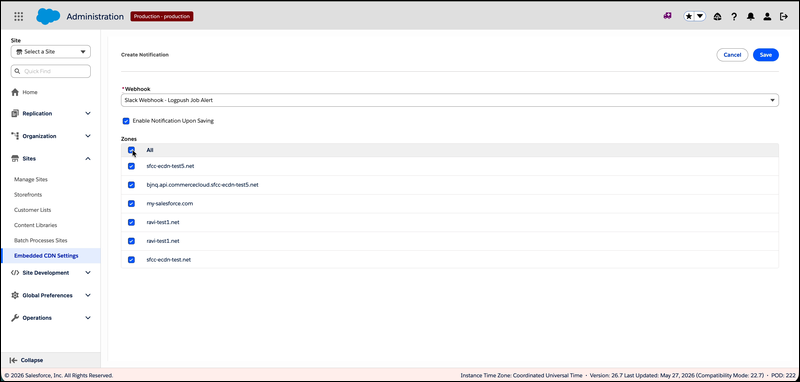The width and height of the screenshot is (800, 382).
Task: Expand the Operations chevron
Action: [x=88, y=318]
